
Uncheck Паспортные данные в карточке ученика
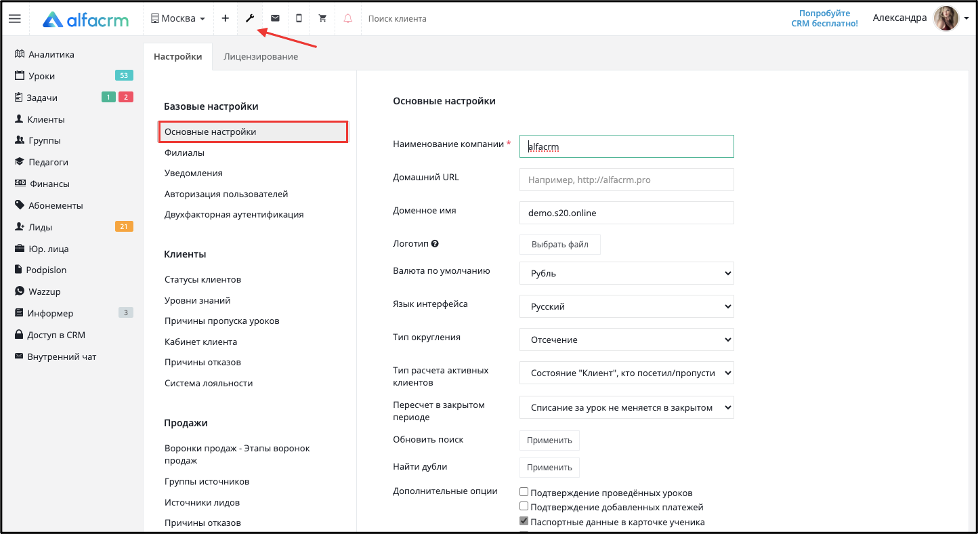[x=524, y=521]
